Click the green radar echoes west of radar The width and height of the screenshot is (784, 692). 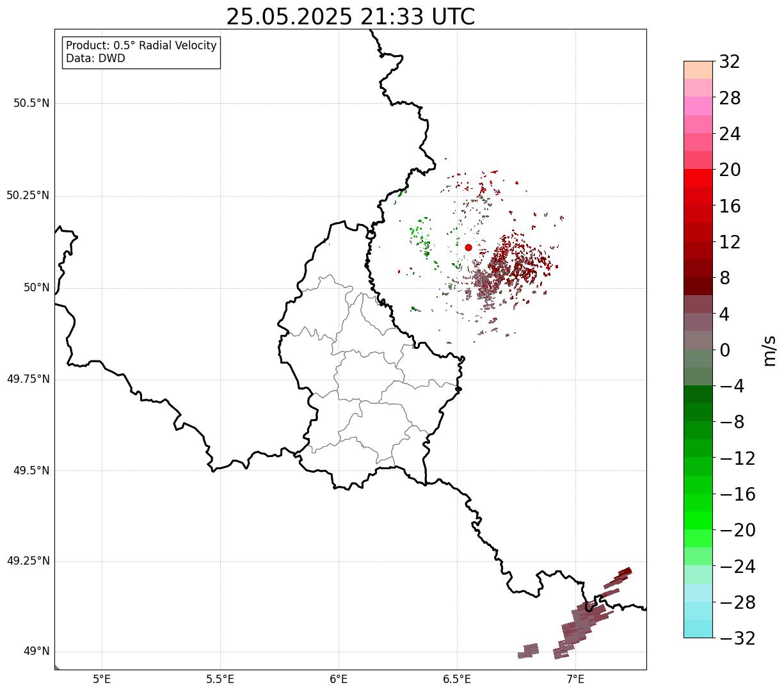pos(422,236)
